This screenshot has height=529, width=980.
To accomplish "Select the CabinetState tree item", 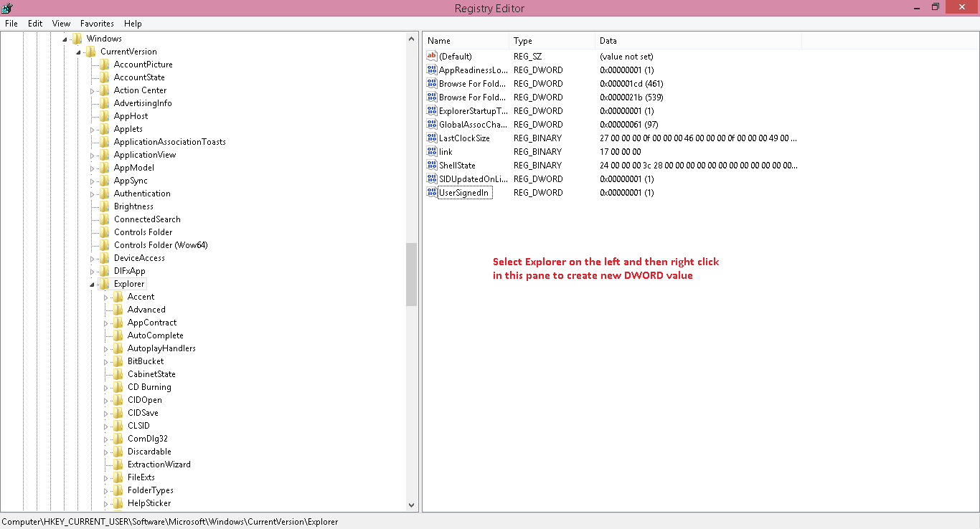I will point(151,374).
